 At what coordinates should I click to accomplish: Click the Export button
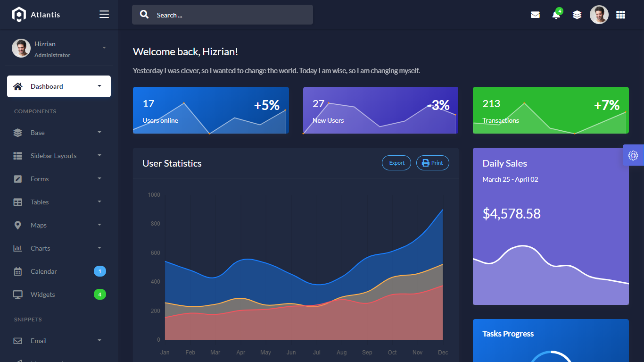(x=396, y=163)
